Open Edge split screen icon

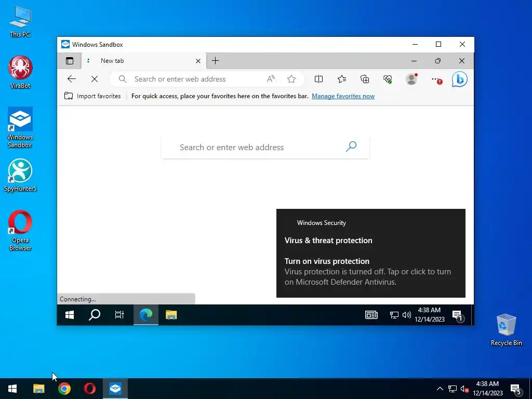(318, 79)
